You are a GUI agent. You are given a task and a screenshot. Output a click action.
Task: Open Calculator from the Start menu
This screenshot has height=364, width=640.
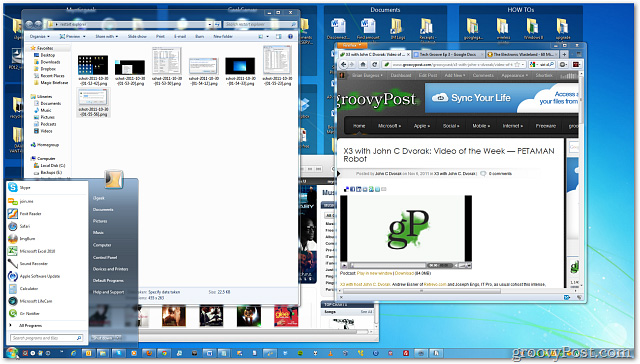(x=47, y=289)
